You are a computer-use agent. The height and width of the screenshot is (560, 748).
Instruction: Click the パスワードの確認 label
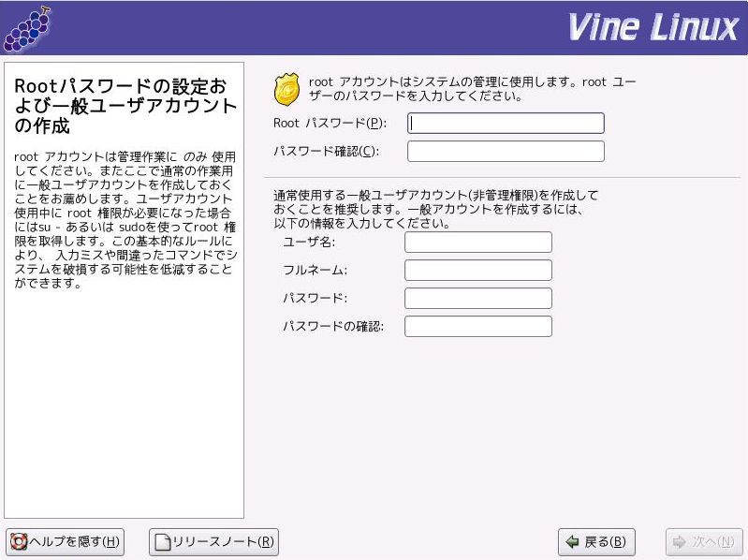point(333,326)
